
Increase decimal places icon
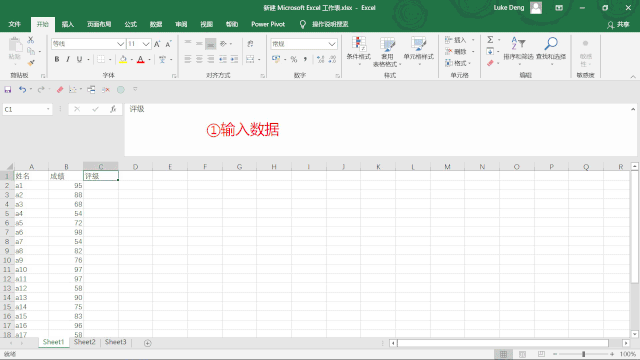tap(320, 60)
